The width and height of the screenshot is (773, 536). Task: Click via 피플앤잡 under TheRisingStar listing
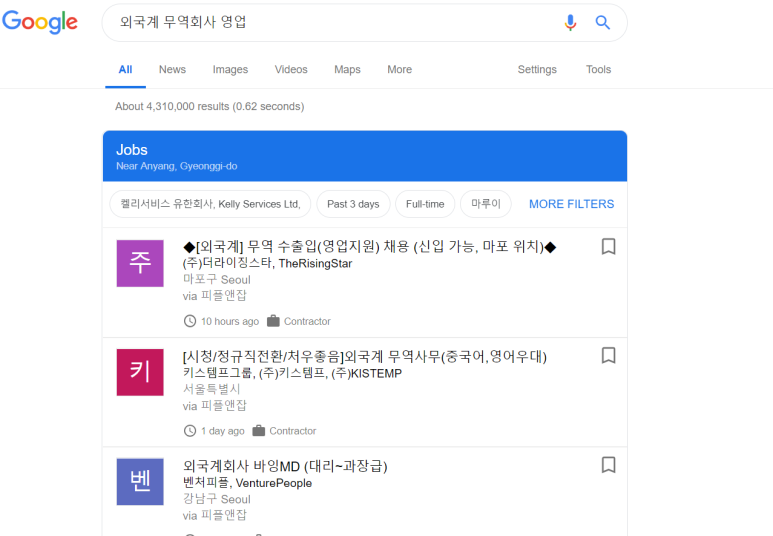[x=214, y=296]
